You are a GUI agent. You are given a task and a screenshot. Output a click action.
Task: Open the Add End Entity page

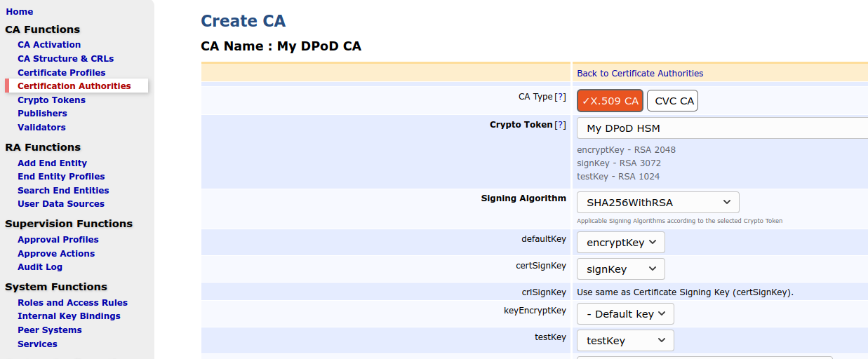tap(52, 163)
